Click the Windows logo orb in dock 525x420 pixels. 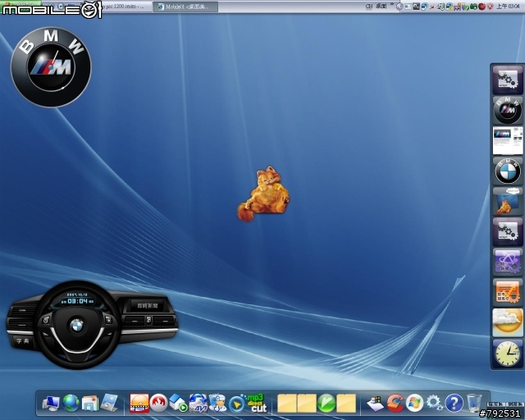(x=414, y=403)
